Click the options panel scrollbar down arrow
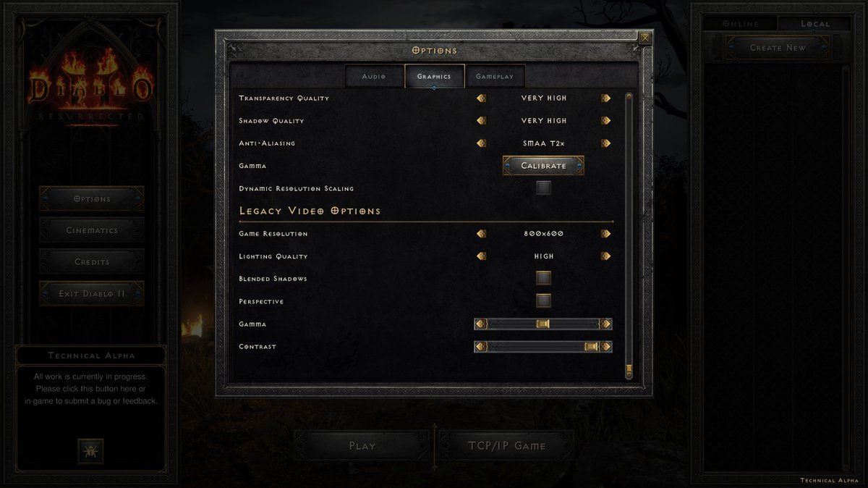This screenshot has width=868, height=488. (629, 372)
